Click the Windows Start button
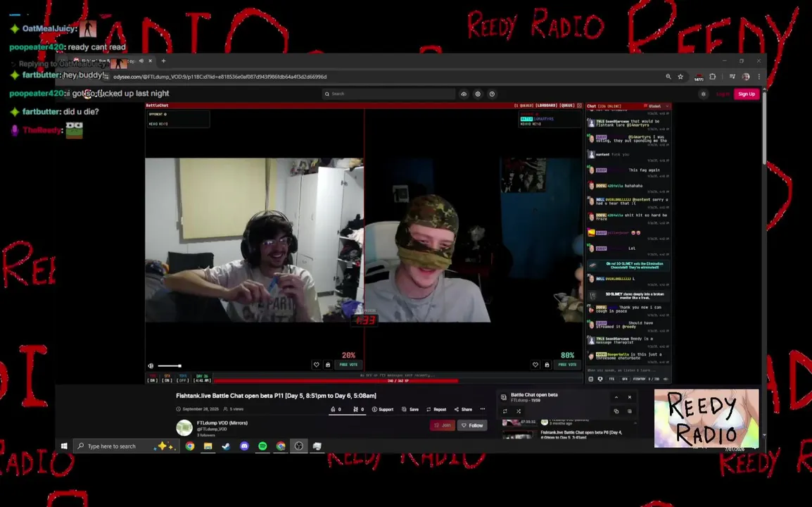Viewport: 812px width, 507px height. click(x=64, y=446)
